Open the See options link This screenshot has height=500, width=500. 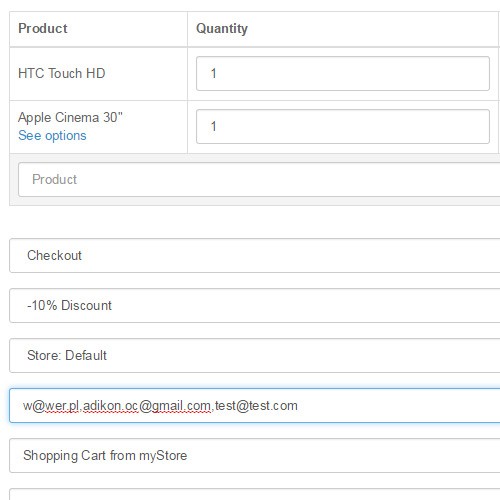(52, 136)
